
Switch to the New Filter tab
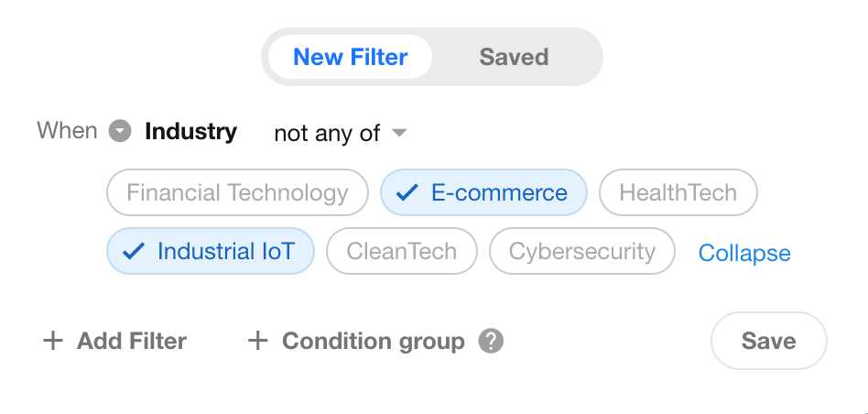(x=350, y=57)
